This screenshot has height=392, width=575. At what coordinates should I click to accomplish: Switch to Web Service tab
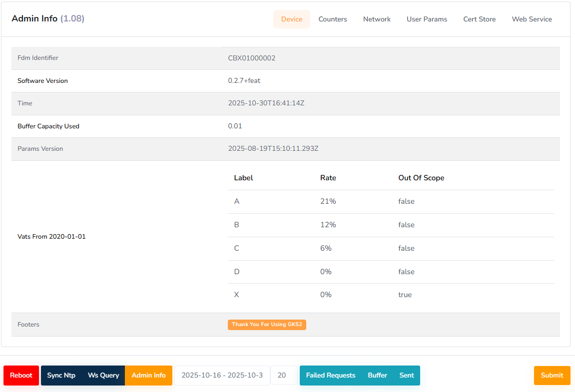(532, 19)
